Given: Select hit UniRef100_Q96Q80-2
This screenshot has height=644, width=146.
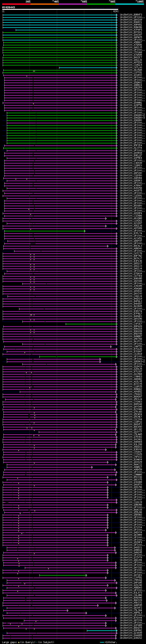Looking at the screenshot, I should pyautogui.click(x=132, y=115).
